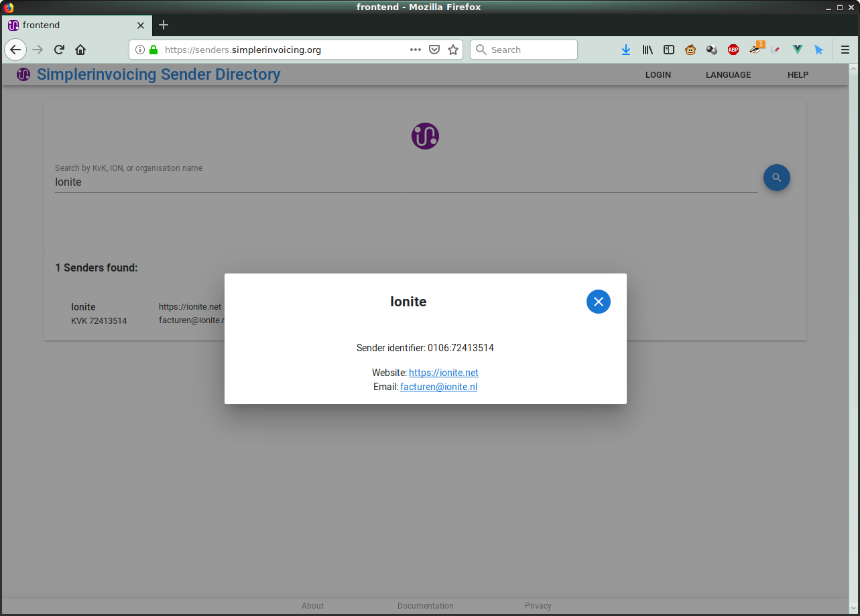Click the grey spheres extension icon
The image size is (860, 616).
pyautogui.click(x=712, y=50)
